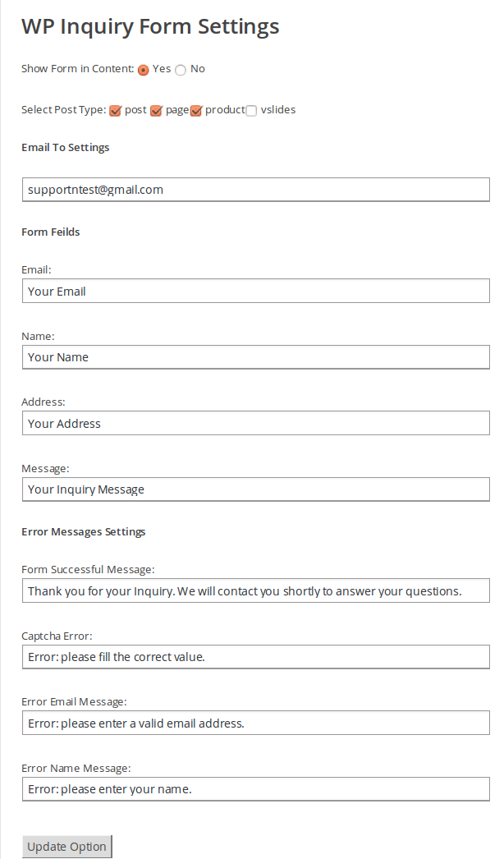Uncheck the product post-type checkbox
Screen dimensions: 504x859
click(x=196, y=111)
